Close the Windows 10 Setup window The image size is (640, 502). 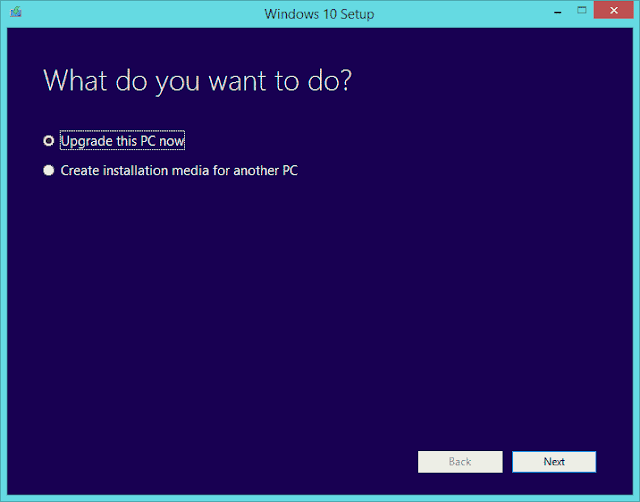(x=613, y=12)
